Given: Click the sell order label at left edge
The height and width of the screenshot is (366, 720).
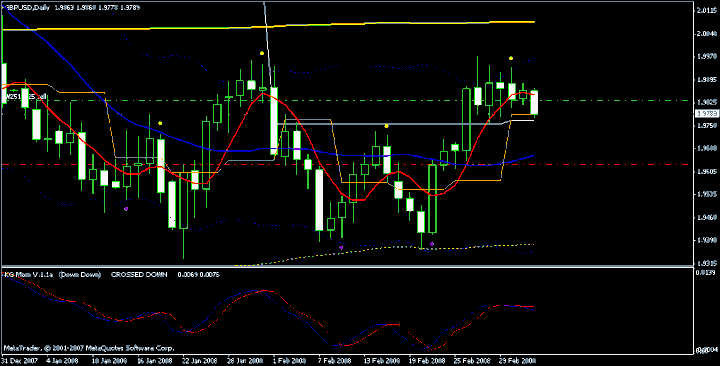Looking at the screenshot, I should tap(26, 96).
